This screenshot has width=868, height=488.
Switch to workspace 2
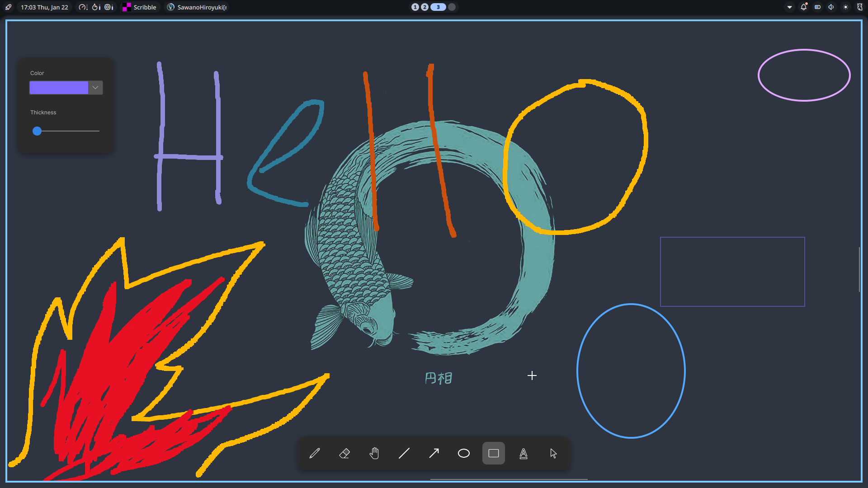pyautogui.click(x=425, y=7)
